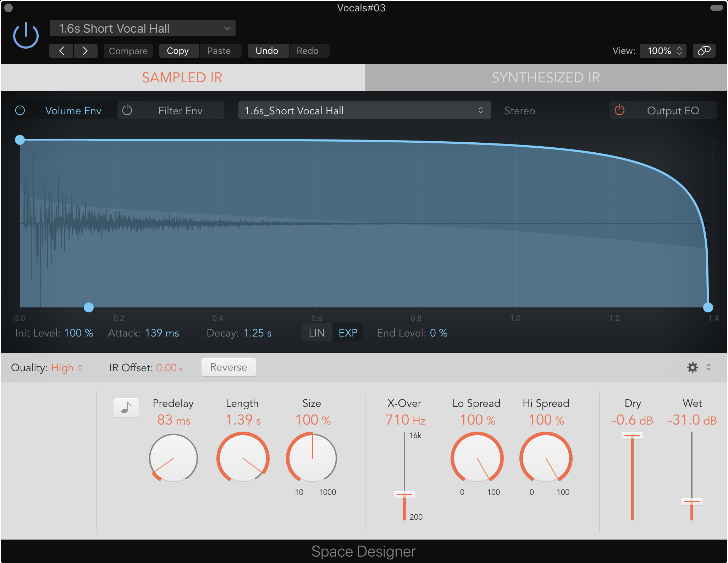The height and width of the screenshot is (563, 728).
Task: Select the Init Level envelope point
Action: click(x=20, y=140)
